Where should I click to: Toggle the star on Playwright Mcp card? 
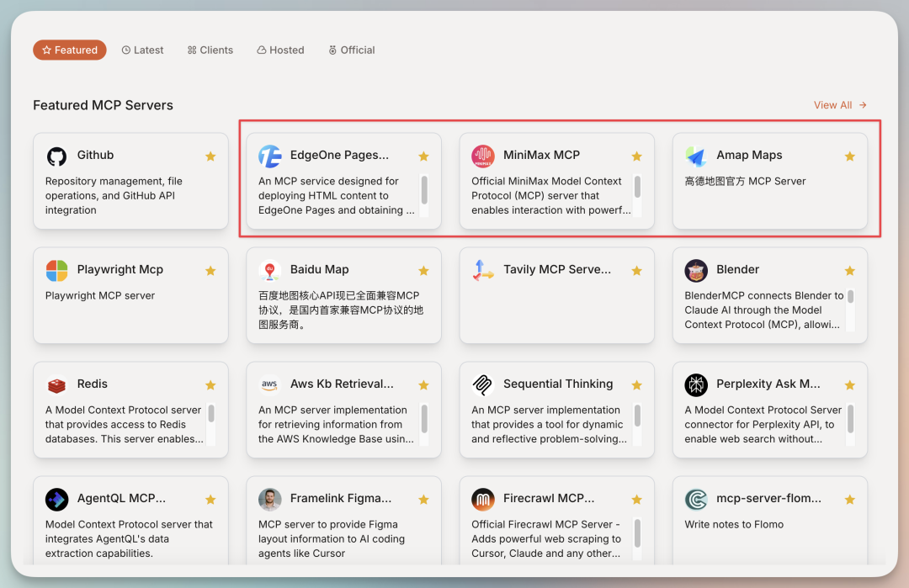[210, 271]
